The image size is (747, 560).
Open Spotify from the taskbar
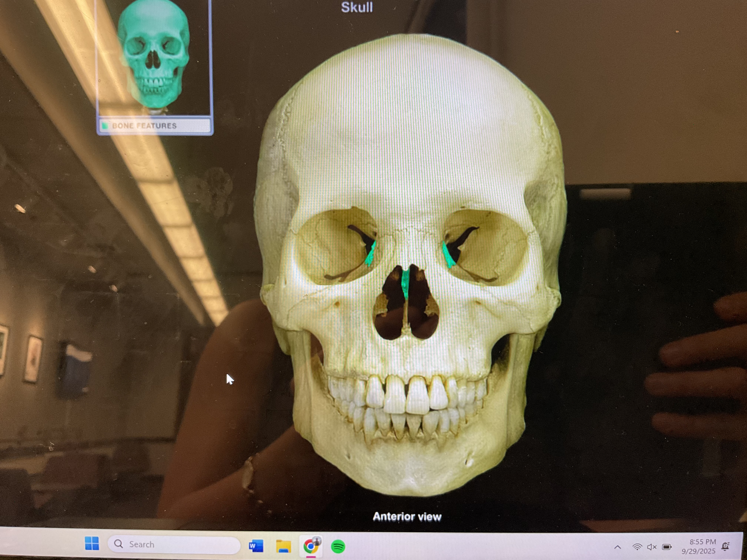[x=338, y=546]
